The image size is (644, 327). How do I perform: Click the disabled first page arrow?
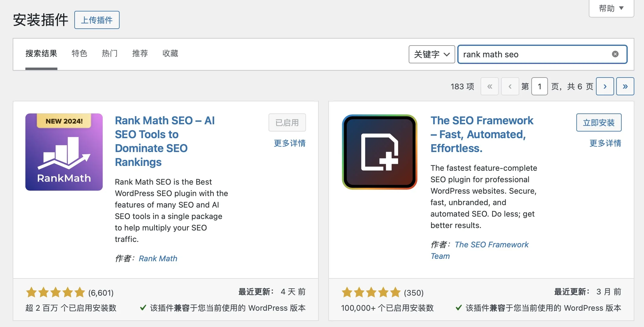coord(490,86)
